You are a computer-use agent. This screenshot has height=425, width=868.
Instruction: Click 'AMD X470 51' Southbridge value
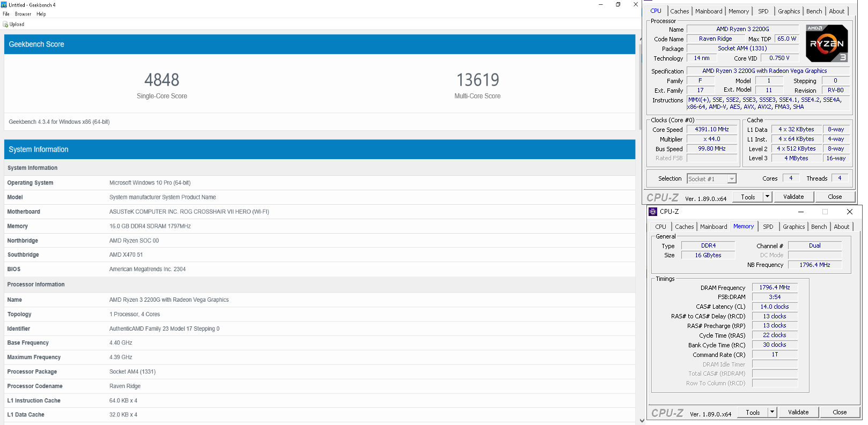pos(126,255)
